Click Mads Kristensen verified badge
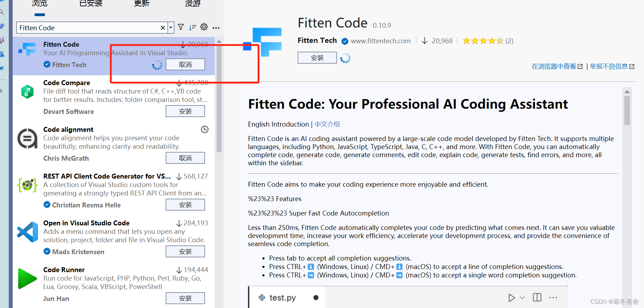Image resolution: width=644 pixels, height=308 pixels. point(47,251)
